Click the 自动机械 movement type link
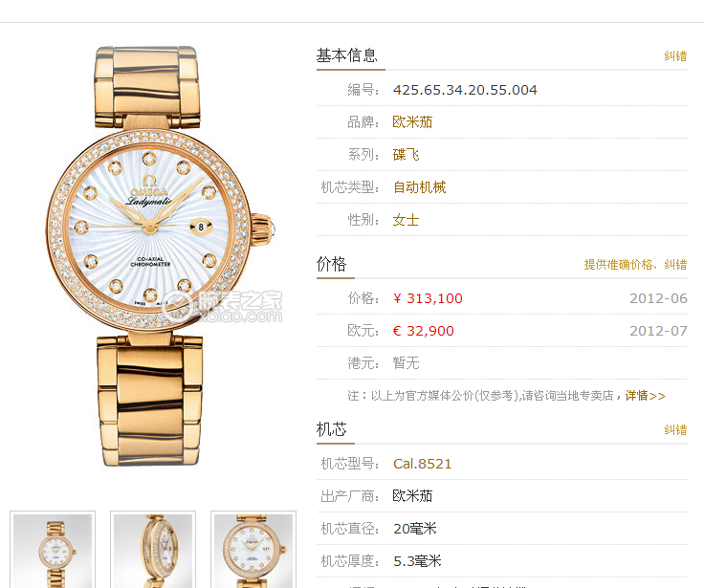704x588 pixels. click(419, 187)
